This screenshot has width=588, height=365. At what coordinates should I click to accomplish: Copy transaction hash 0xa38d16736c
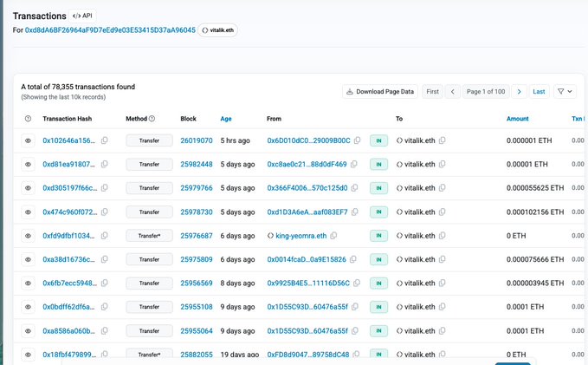click(105, 259)
